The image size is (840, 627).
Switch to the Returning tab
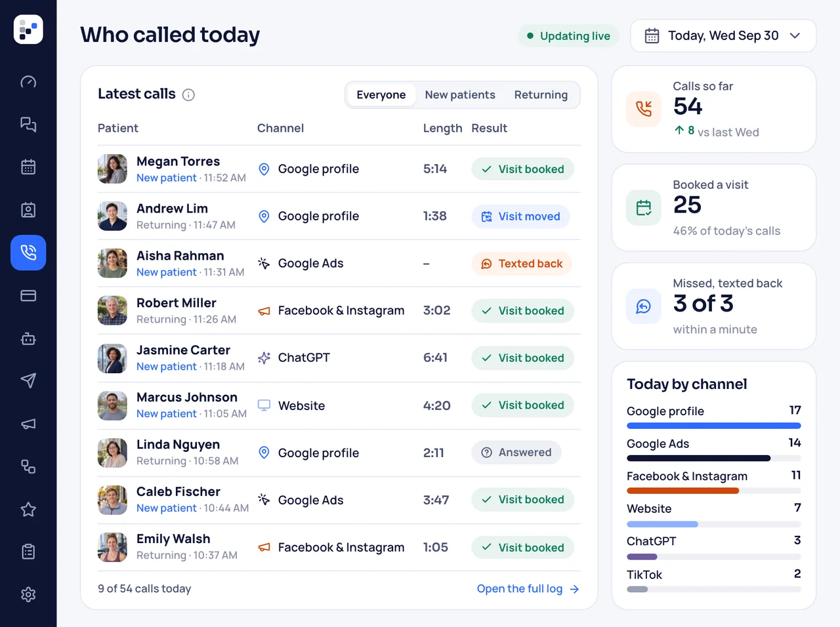coord(541,95)
